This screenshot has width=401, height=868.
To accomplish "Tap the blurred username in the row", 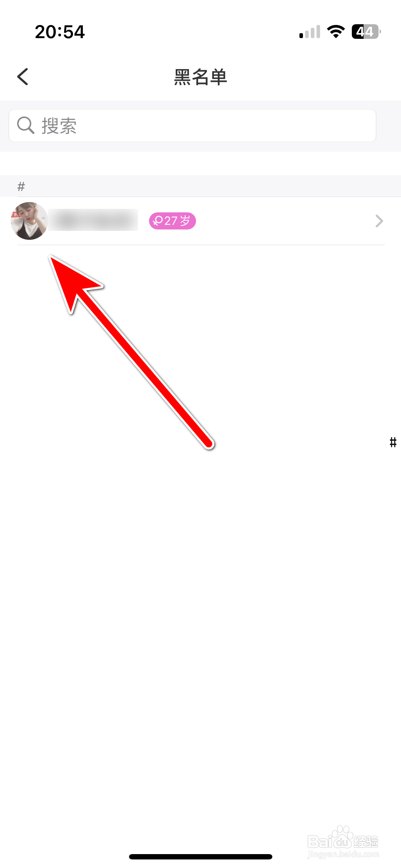I will [93, 220].
